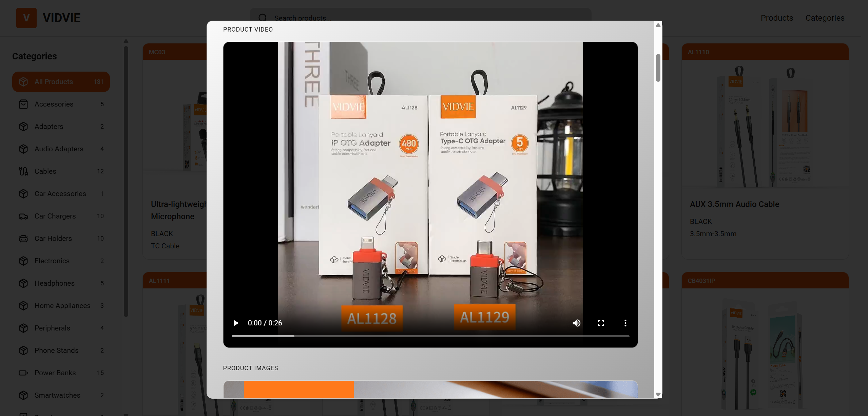
Task: Click the PRODUCT IMAGES heading
Action: point(251,368)
